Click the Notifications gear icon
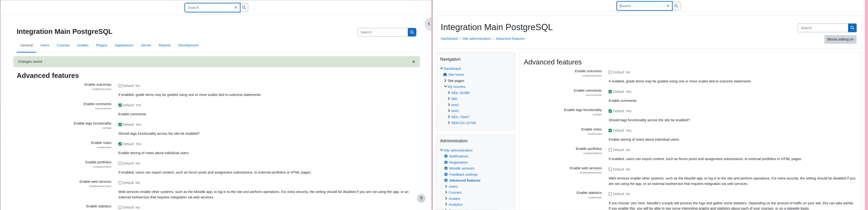This screenshot has height=210, width=868. coord(446,156)
